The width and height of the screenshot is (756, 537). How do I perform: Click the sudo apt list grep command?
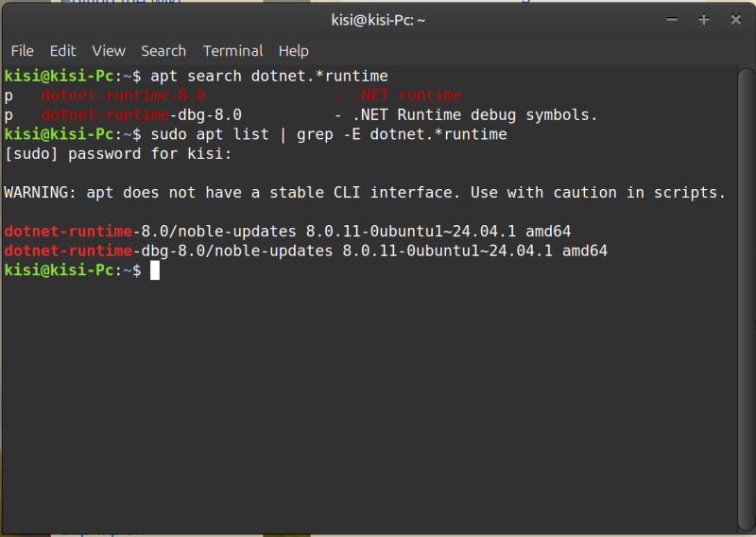tap(329, 134)
